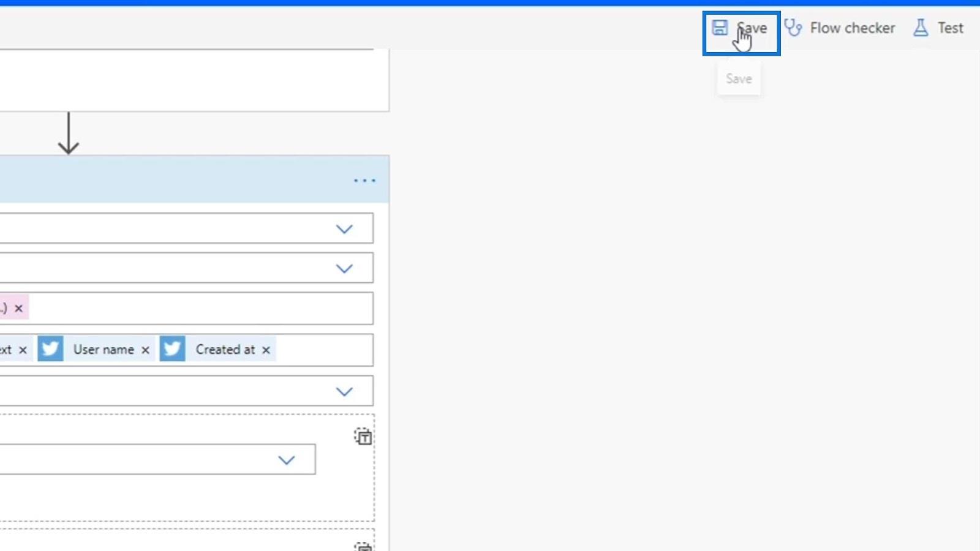Expand the dropdown below the Created at field
The width and height of the screenshot is (980, 551).
point(344,392)
